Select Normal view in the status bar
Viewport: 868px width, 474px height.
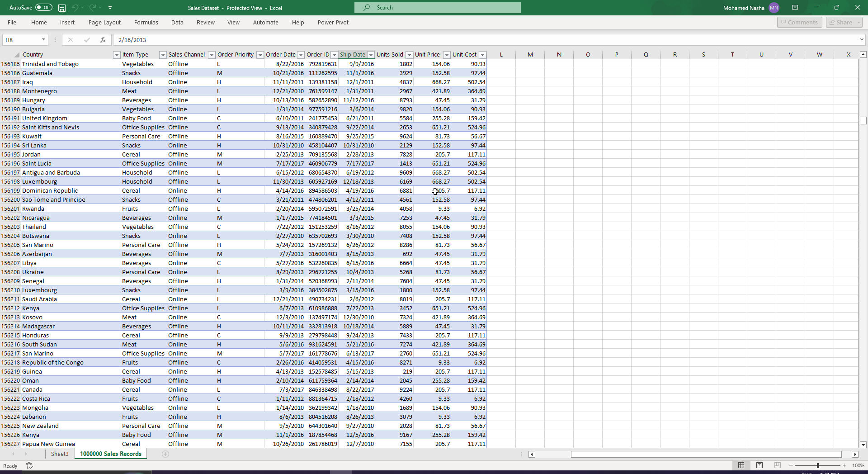pos(741,465)
